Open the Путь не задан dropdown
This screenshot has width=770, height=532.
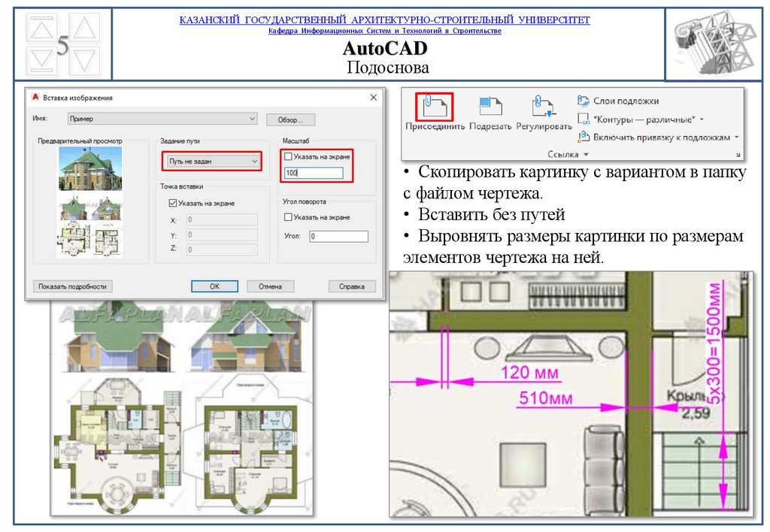[x=212, y=161]
